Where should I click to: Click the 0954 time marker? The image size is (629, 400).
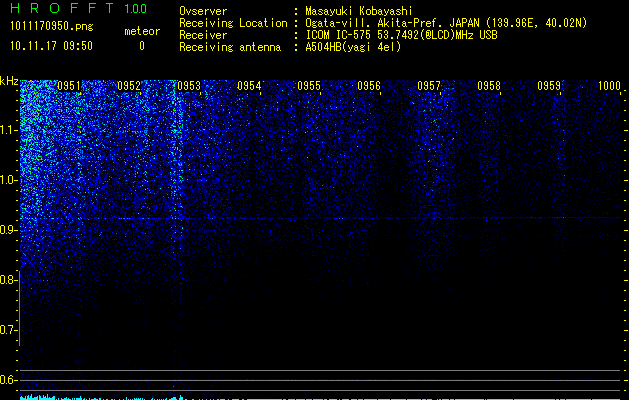(x=249, y=86)
